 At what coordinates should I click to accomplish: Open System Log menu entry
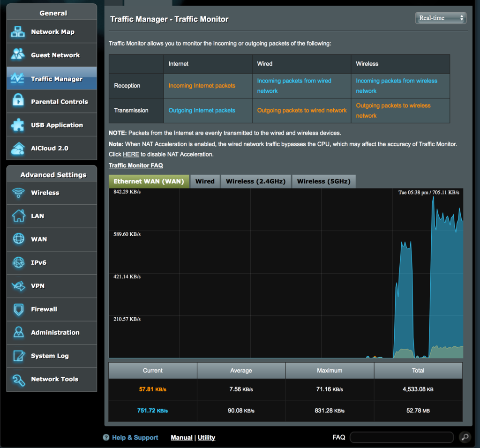[52, 356]
